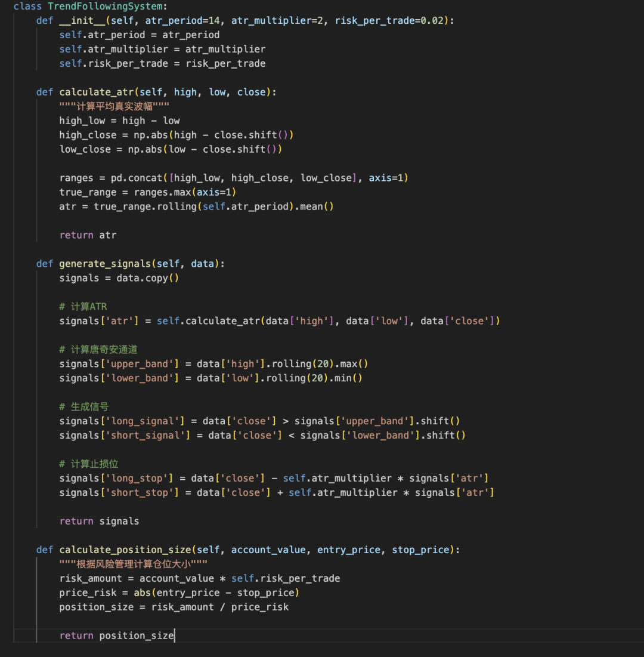Click the 'return atr' statement
Viewport: 644px width, 657px height.
point(88,235)
